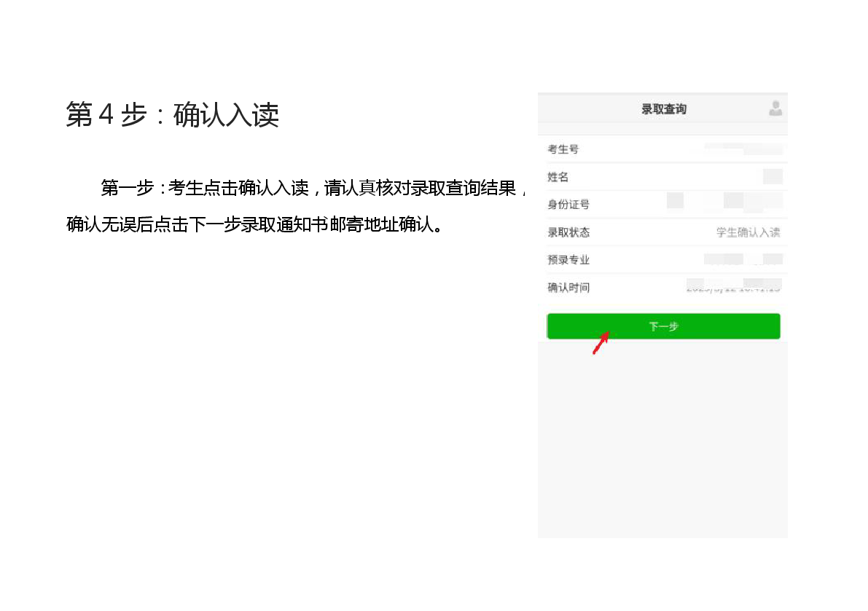Screen dimensions: 868x611
Task: Select the 姓名 row label
Action: (x=558, y=177)
